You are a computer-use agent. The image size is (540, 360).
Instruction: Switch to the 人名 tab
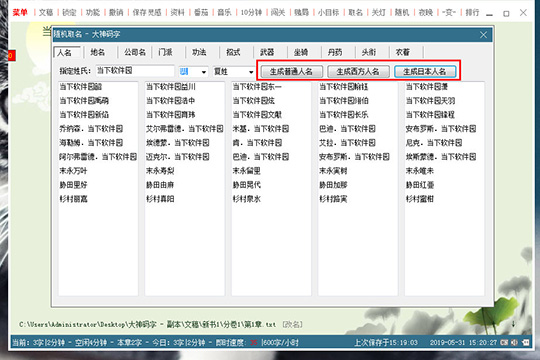click(x=68, y=52)
